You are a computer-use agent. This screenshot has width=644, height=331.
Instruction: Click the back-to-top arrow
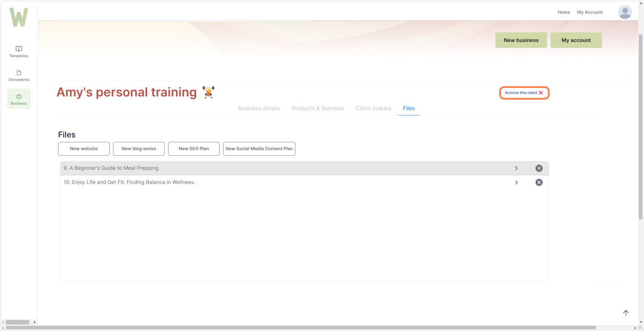tap(626, 313)
